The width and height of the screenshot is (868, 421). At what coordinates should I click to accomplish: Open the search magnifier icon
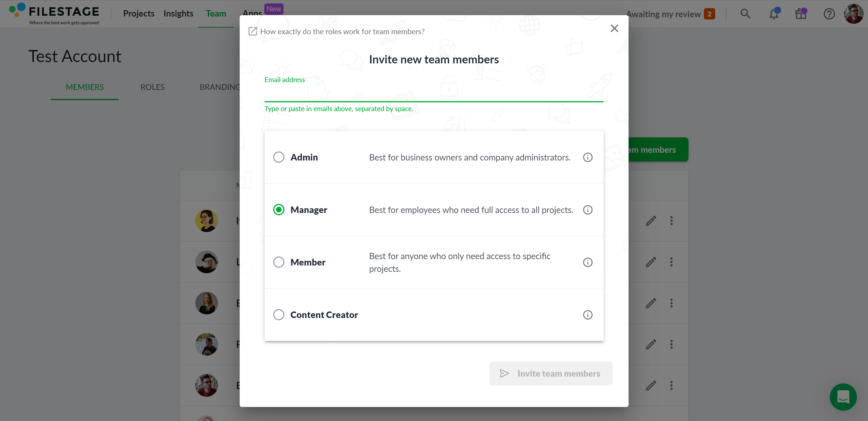pos(745,14)
